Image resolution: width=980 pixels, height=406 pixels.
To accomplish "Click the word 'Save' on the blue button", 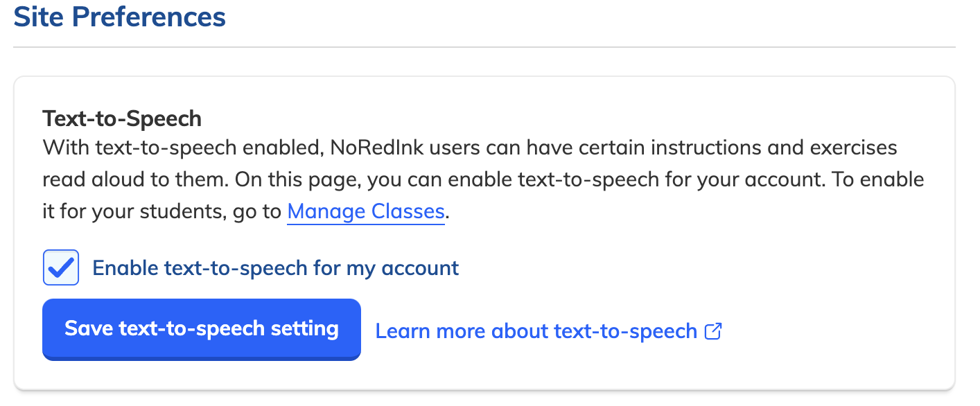I will tap(89, 328).
